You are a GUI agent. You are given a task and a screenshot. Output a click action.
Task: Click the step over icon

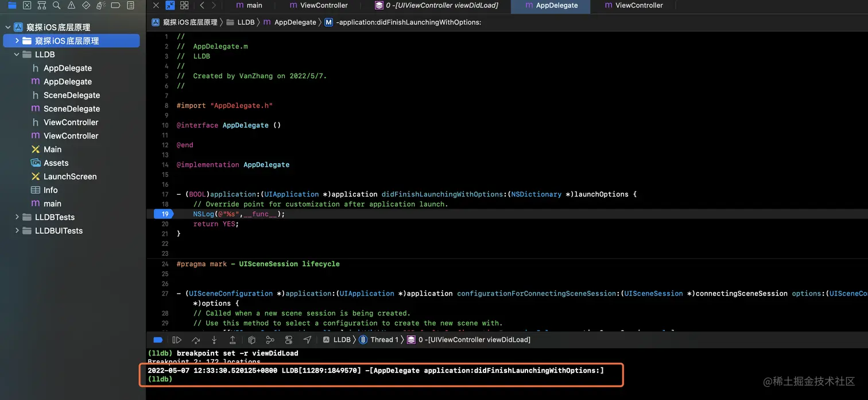pos(196,340)
